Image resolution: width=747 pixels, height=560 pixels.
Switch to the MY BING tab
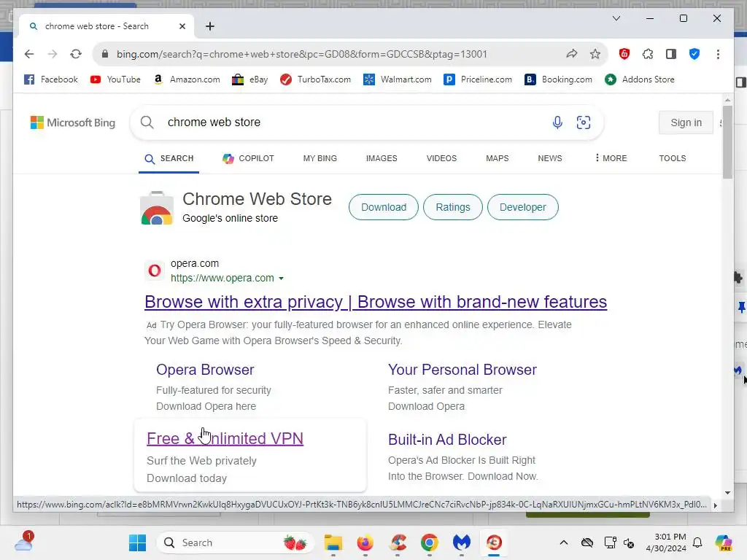coord(320,158)
